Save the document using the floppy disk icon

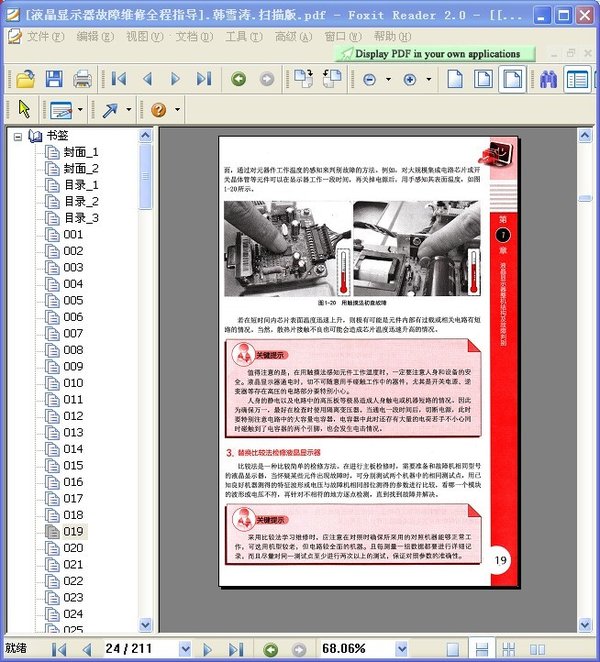tap(54, 79)
